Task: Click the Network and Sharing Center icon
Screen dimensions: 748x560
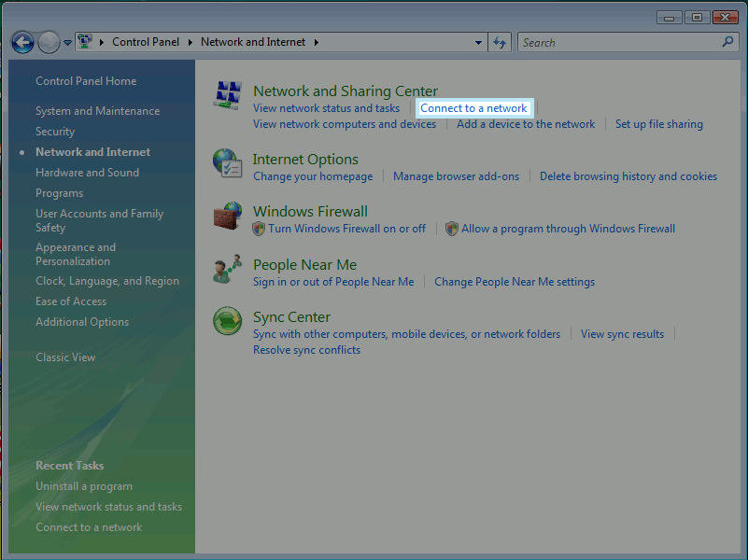Action: click(228, 95)
